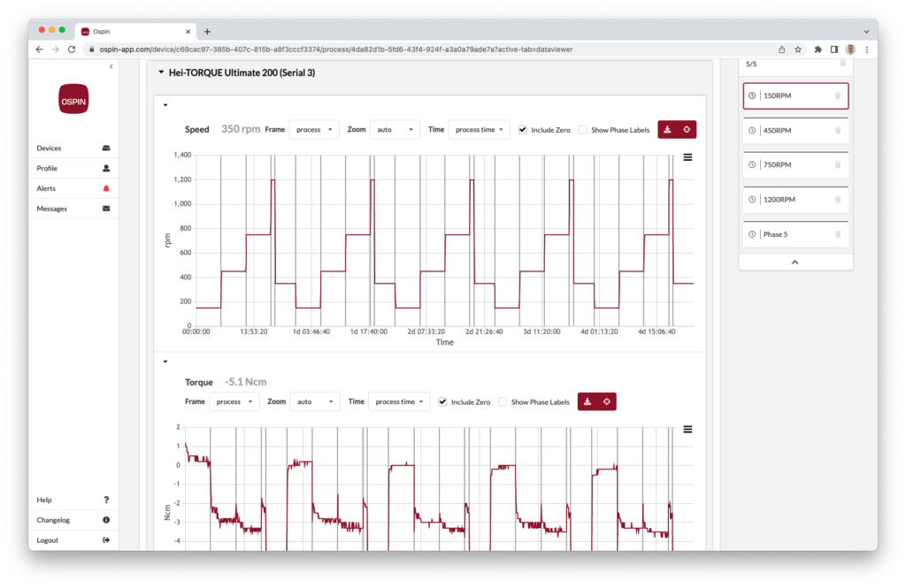
Task: Bookmark this page with star icon
Action: 798,50
